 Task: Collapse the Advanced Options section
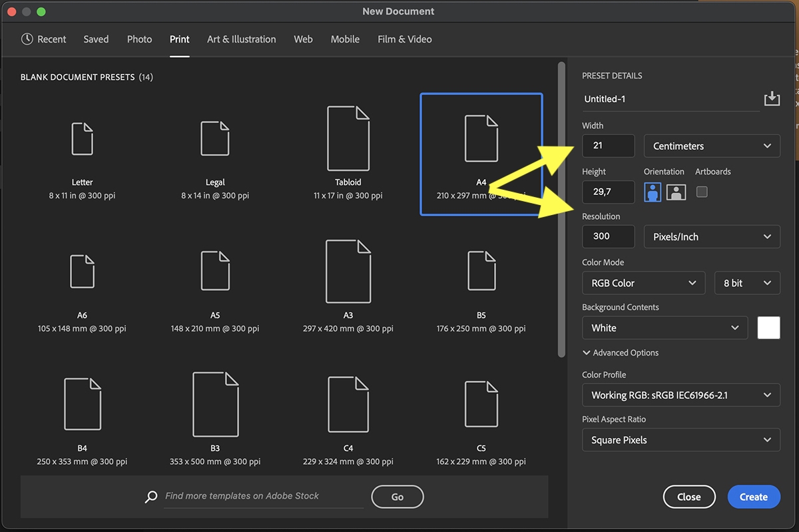tap(621, 353)
